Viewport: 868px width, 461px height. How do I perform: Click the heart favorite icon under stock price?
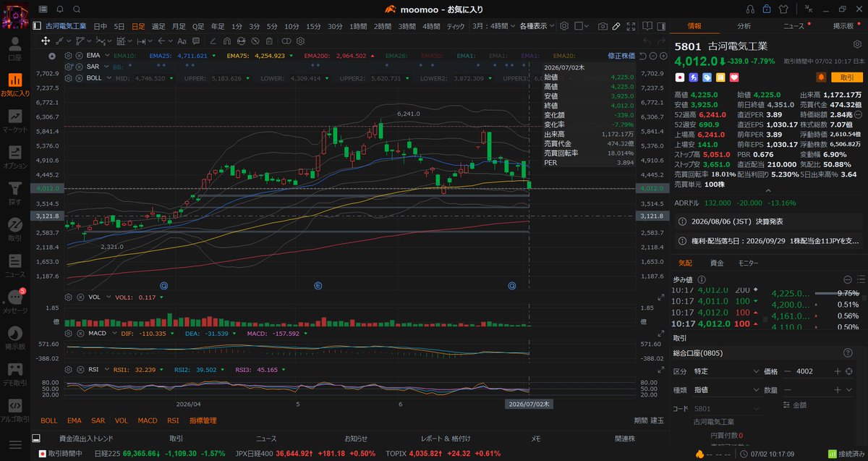733,77
